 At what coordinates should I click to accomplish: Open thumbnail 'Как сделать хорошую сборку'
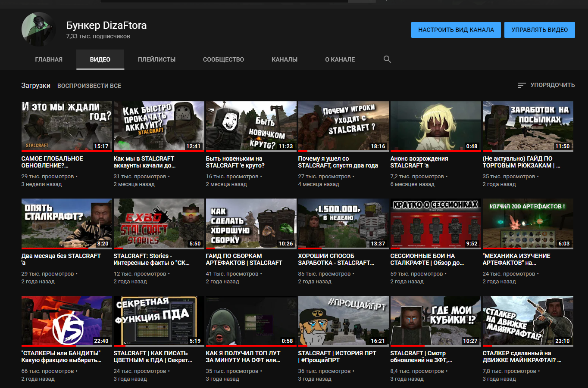(x=251, y=224)
